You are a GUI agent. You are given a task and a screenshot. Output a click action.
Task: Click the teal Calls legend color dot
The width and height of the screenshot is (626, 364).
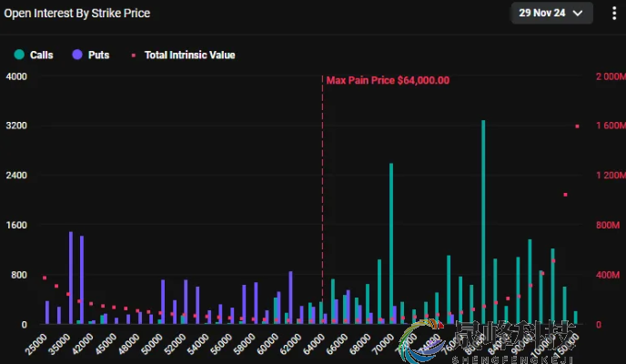(x=19, y=55)
